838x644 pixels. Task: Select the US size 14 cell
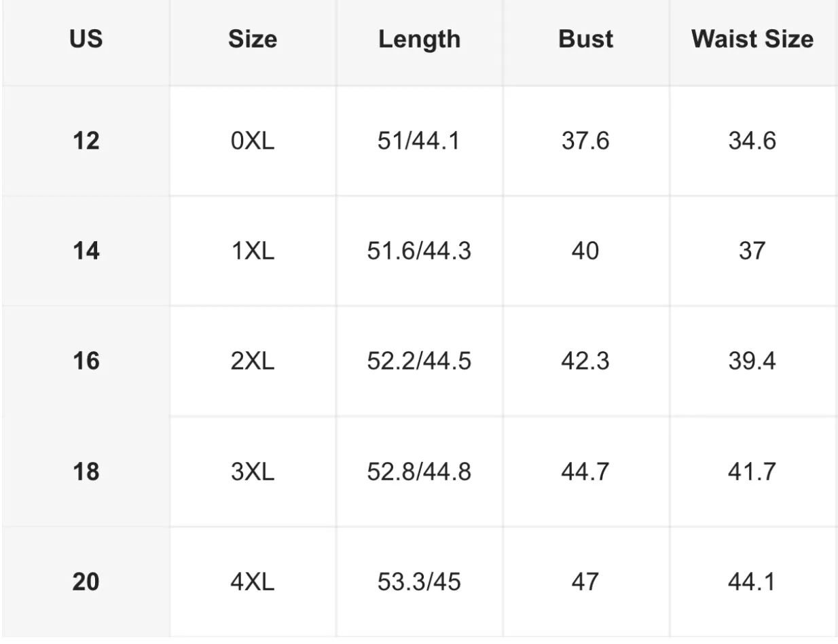[x=86, y=251]
